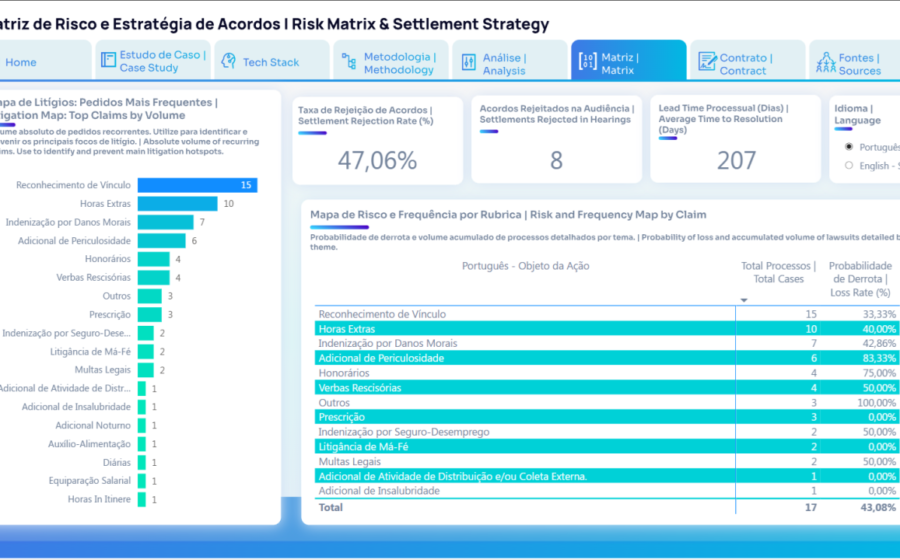
Task: Click the Multas Legais chart bar
Action: pos(145,370)
